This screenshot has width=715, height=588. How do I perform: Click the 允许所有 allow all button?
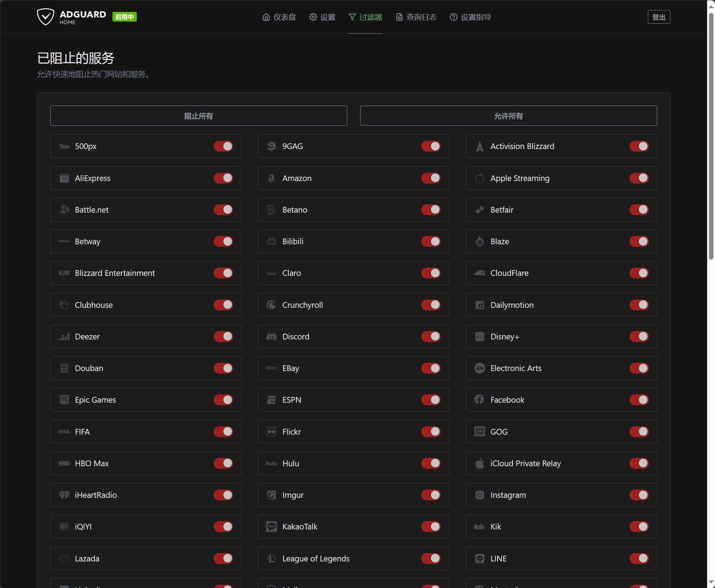click(x=509, y=116)
